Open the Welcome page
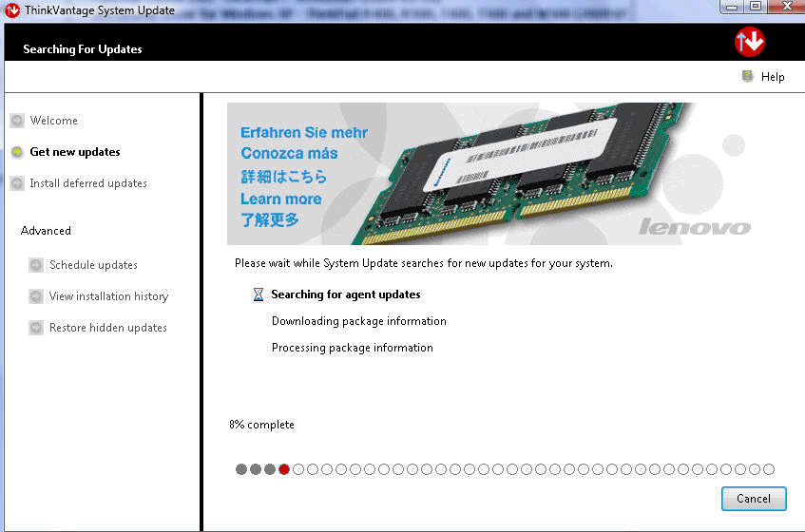This screenshot has width=805, height=532. [x=54, y=121]
